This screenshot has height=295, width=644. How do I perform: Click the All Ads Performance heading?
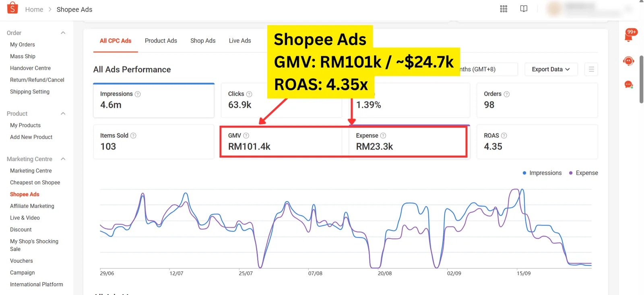pyautogui.click(x=132, y=69)
